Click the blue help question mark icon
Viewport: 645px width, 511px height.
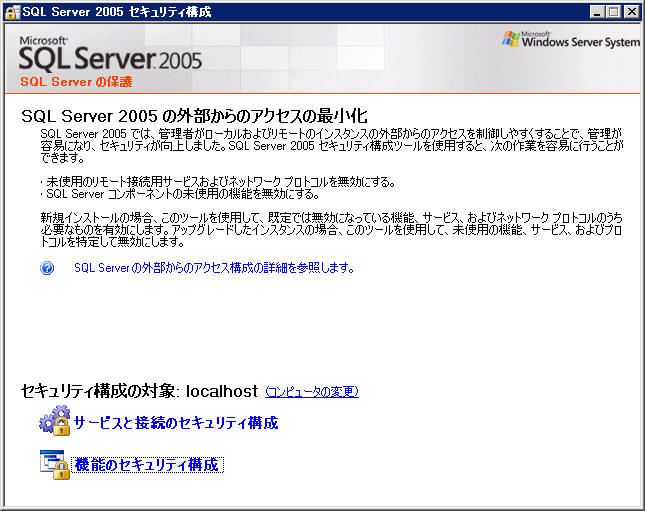[47, 268]
